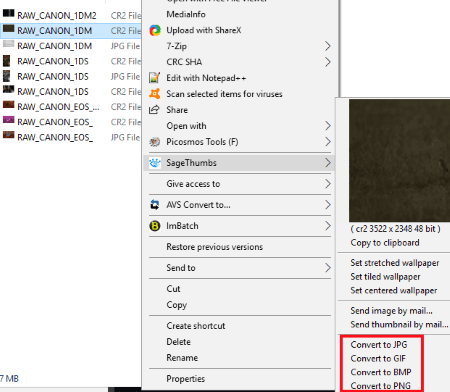
Task: Click the cr2 3522 x 2348 48 bit info
Action: click(x=395, y=229)
